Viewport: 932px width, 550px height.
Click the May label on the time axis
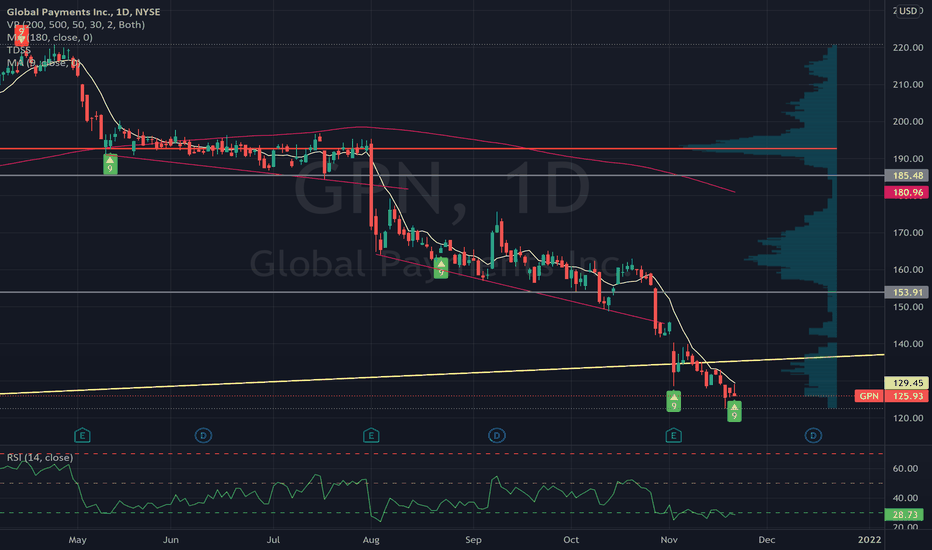[x=77, y=540]
